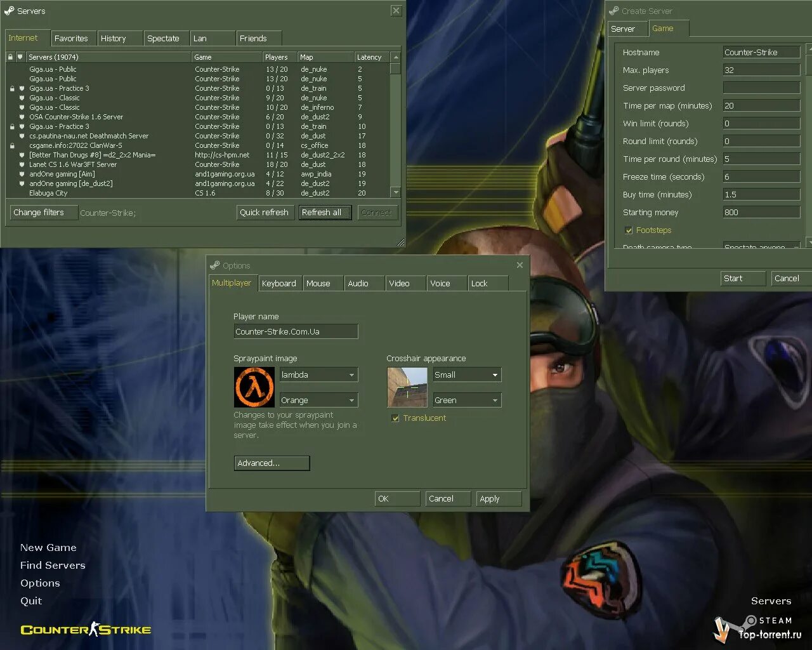The height and width of the screenshot is (650, 812).
Task: Sort by the password lock column header icon
Action: pos(11,57)
